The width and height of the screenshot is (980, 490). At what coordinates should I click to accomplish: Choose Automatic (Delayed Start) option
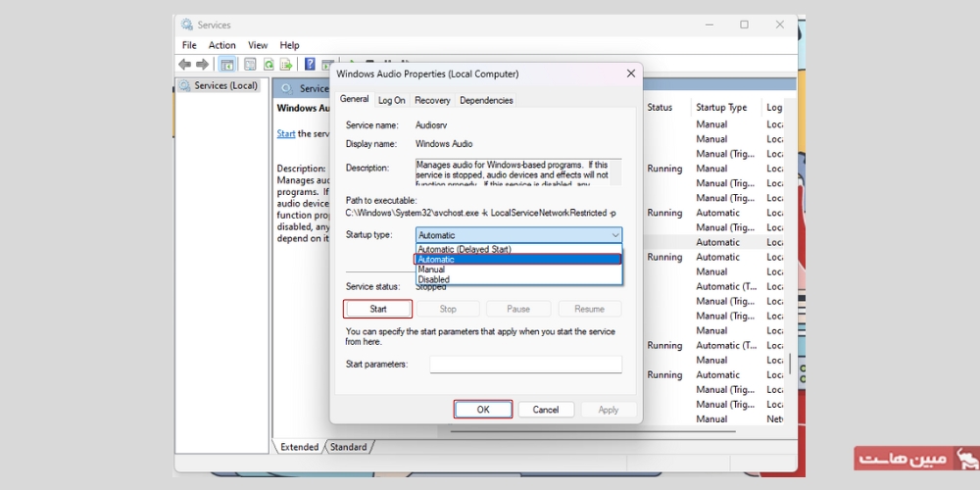click(465, 249)
